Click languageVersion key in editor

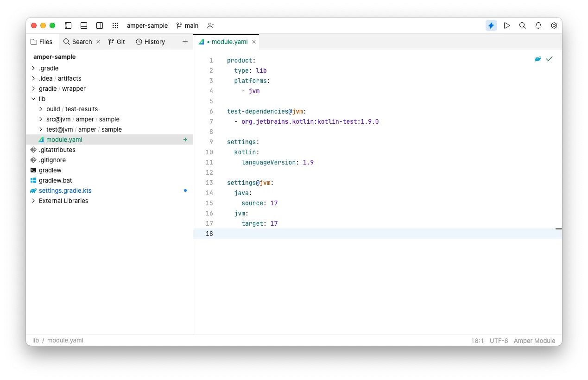point(268,162)
